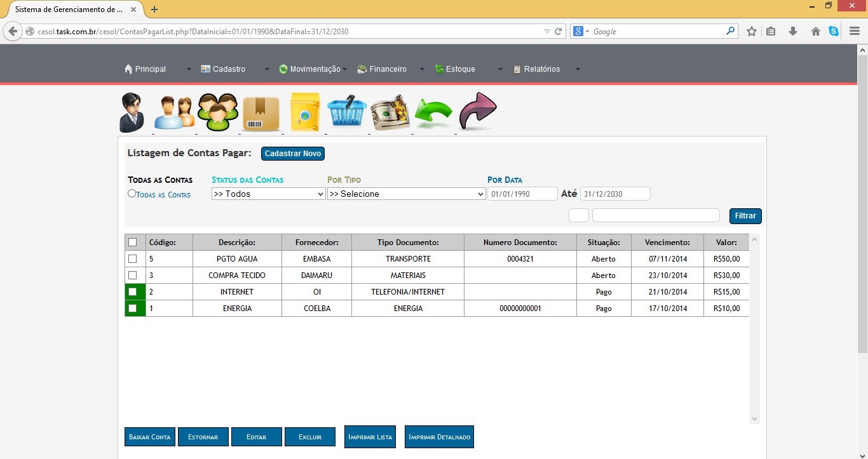Click the Skype icon in browser toolbar

(834, 31)
